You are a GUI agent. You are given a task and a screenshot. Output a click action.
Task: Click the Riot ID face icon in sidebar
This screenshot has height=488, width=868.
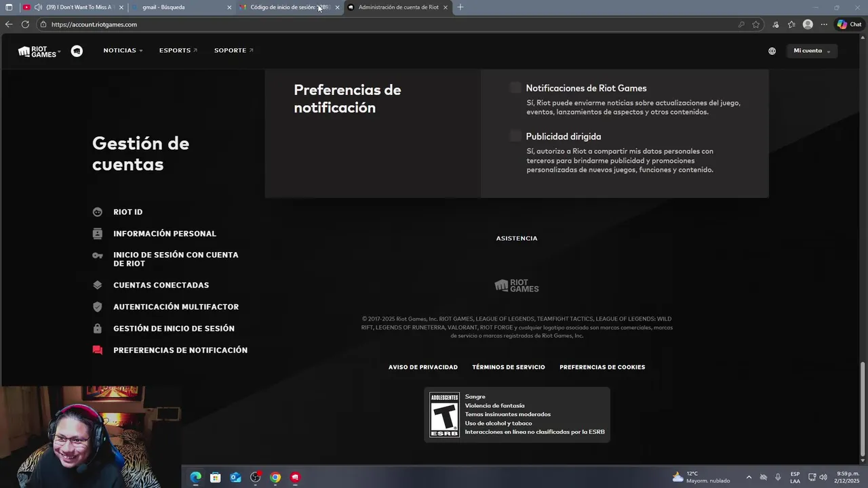coord(98,212)
